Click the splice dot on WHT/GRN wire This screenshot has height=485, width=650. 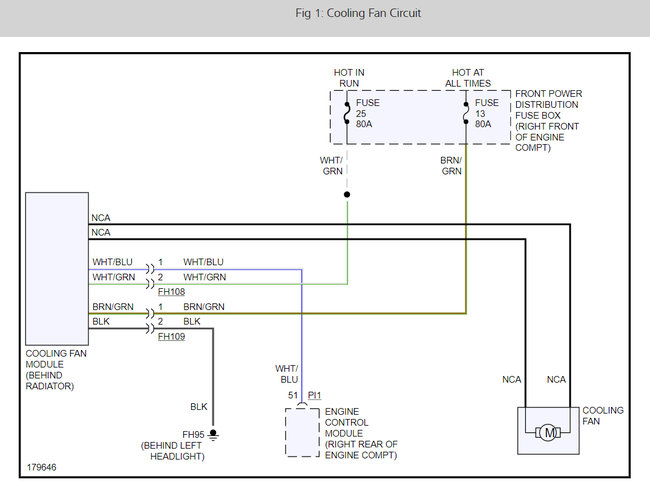(x=347, y=194)
